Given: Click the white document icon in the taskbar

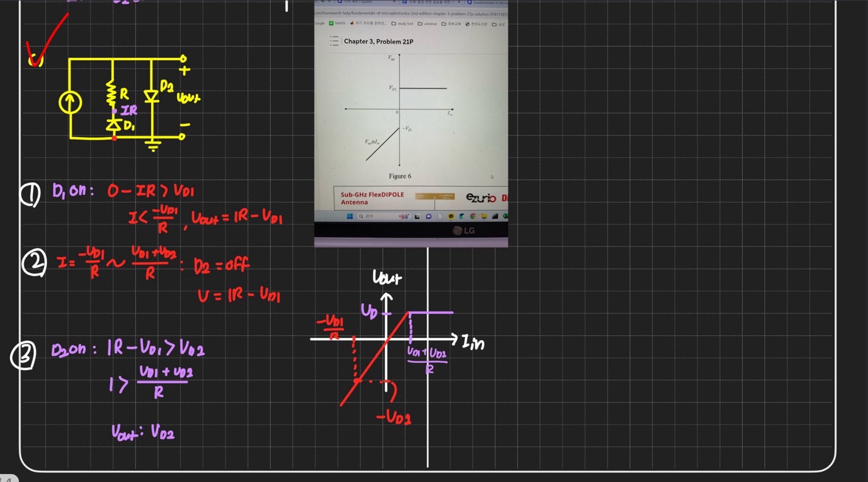Looking at the screenshot, I should tap(440, 216).
